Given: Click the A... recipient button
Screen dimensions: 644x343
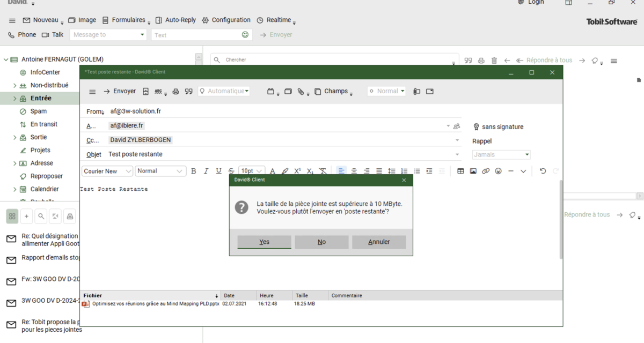Looking at the screenshot, I should coord(91,126).
